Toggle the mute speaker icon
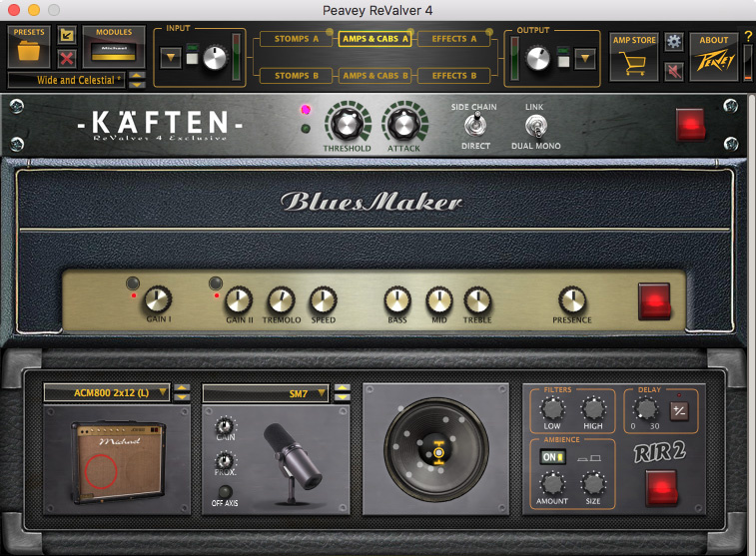This screenshot has height=556, width=756. (x=673, y=71)
